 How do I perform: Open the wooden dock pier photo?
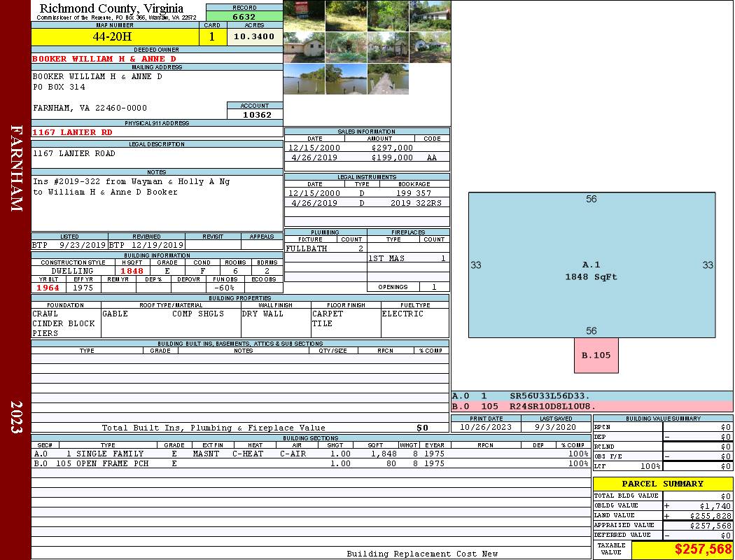pyautogui.click(x=388, y=79)
